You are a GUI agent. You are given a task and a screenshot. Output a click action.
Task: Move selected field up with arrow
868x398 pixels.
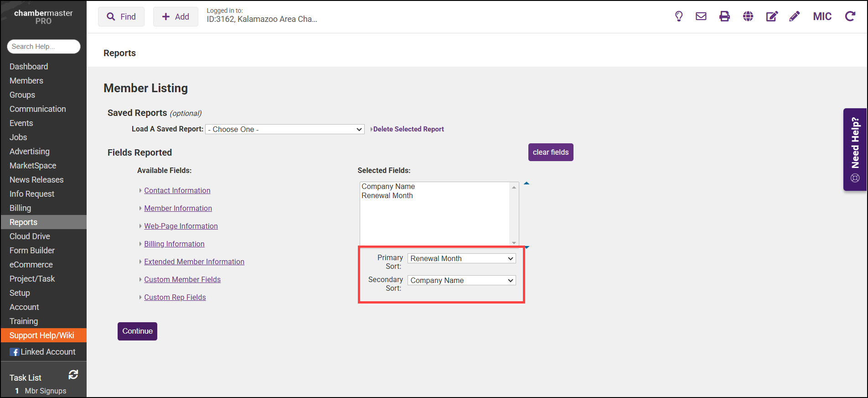tap(527, 183)
